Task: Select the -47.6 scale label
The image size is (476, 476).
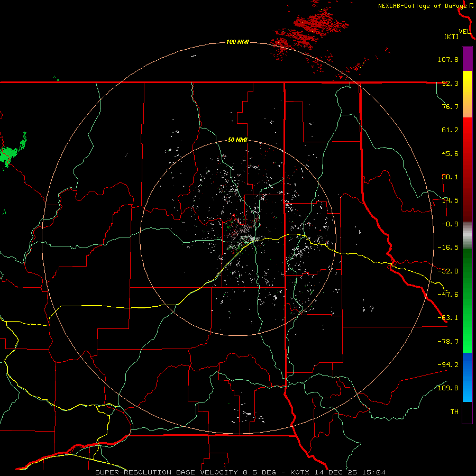Action: pos(448,295)
